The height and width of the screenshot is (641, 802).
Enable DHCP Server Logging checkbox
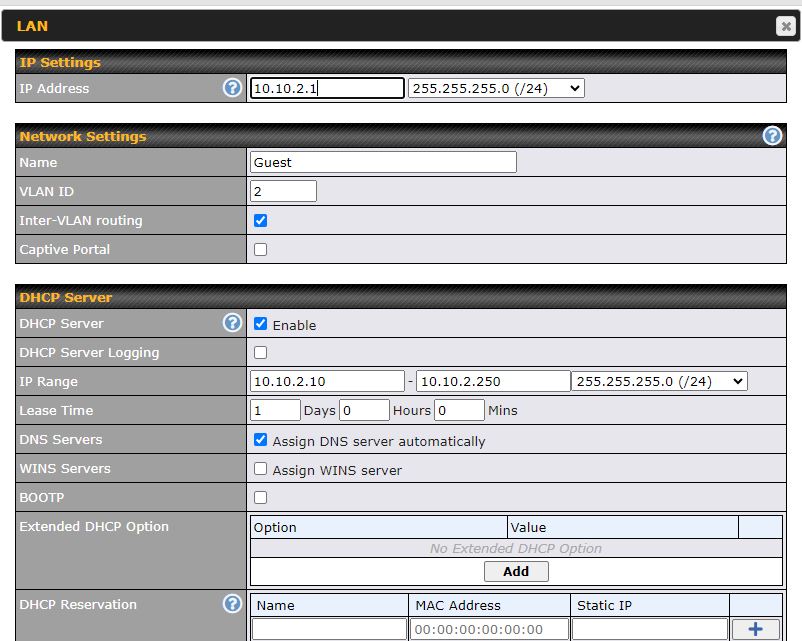coord(261,352)
